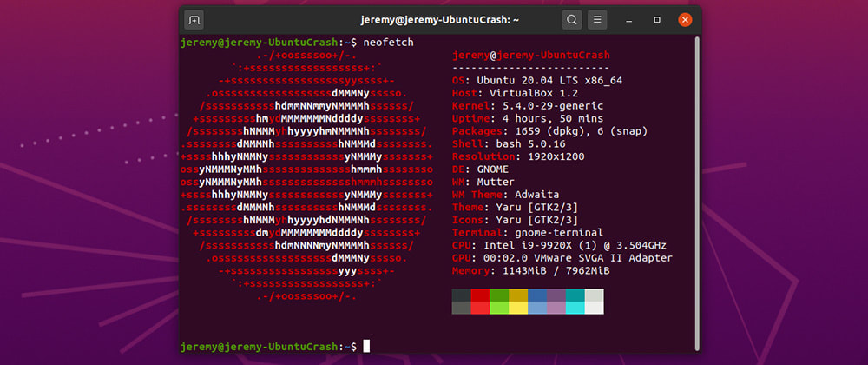Click the Icons: Yaru [GTK2/3] line
Screen dimensions: 868x365
coord(516,221)
